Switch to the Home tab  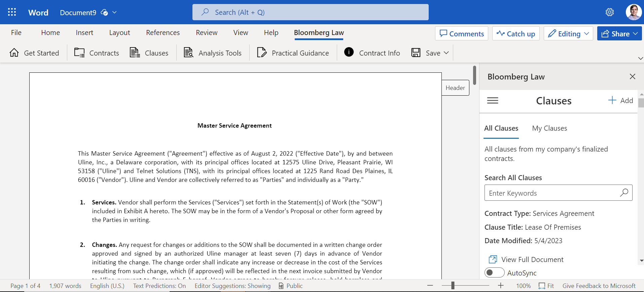tap(50, 33)
